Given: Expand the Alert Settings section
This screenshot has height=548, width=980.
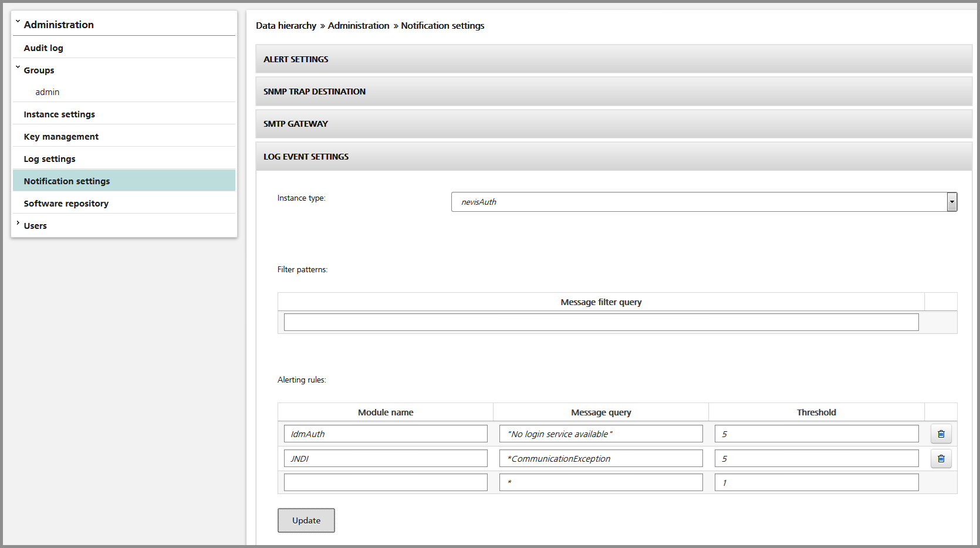Looking at the screenshot, I should point(614,59).
